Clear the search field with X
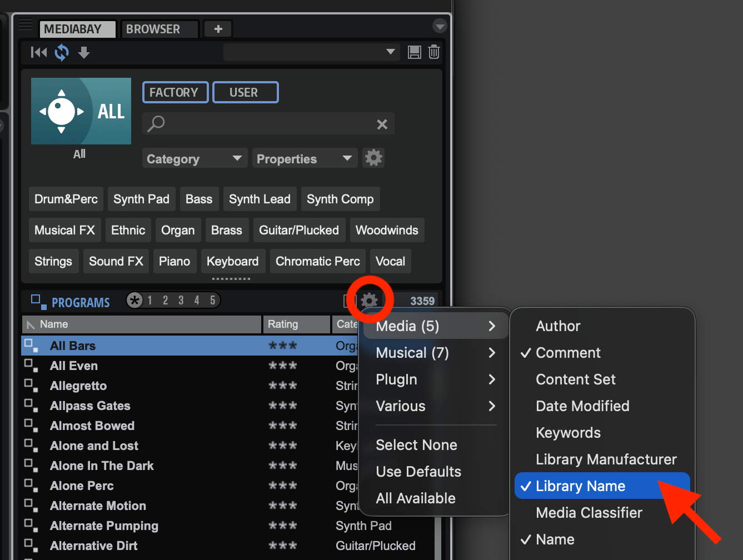The image size is (743, 560). click(382, 124)
